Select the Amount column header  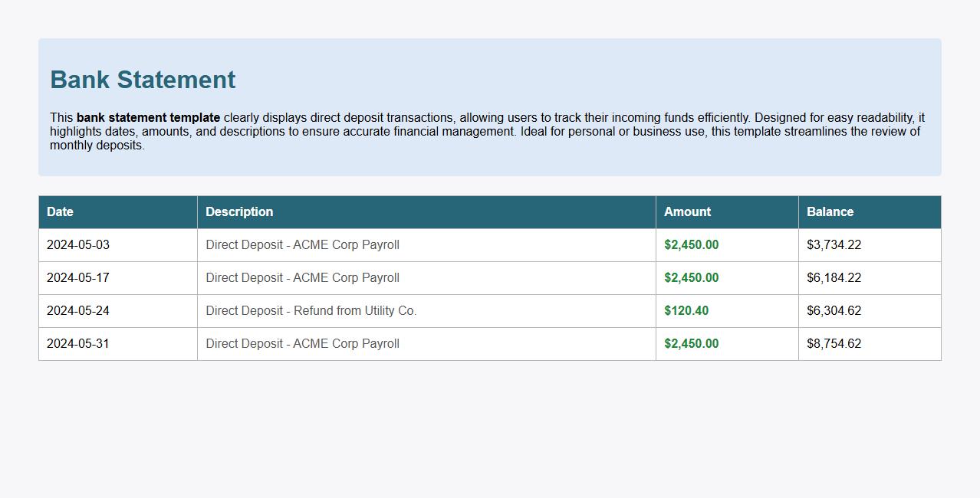point(687,212)
